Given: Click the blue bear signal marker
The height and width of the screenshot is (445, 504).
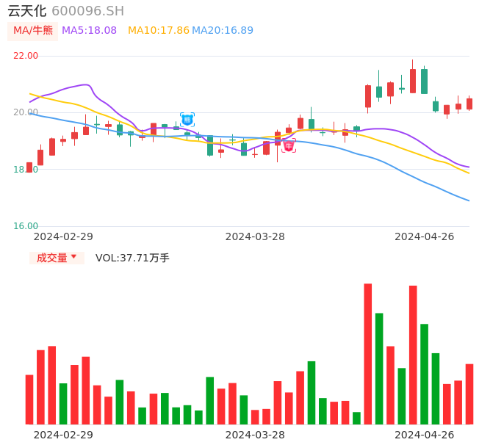Looking at the screenshot, I should pos(187,120).
